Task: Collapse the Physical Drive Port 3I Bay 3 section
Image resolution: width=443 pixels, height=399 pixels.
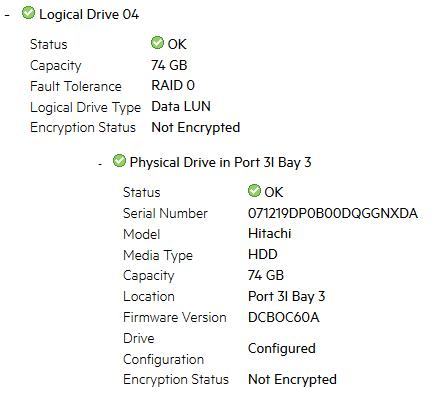Action: (x=100, y=164)
